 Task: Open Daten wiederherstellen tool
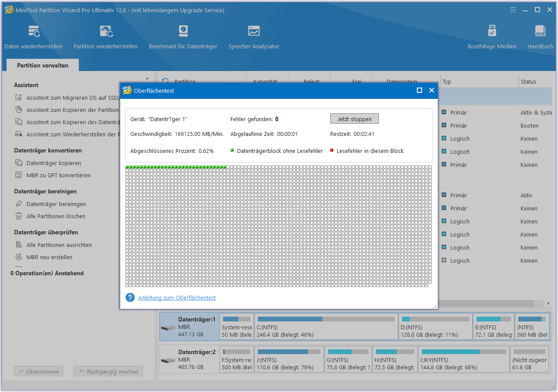pos(34,37)
